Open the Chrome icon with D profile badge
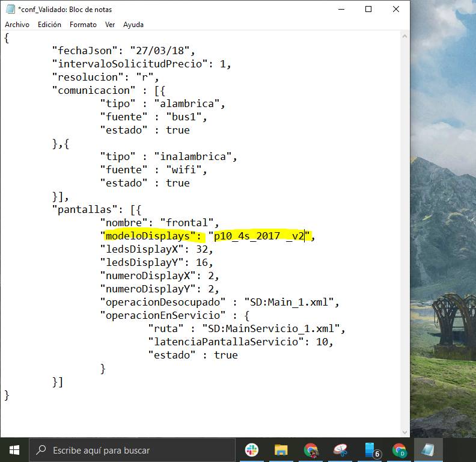The height and width of the screenshot is (462, 476). 399,450
